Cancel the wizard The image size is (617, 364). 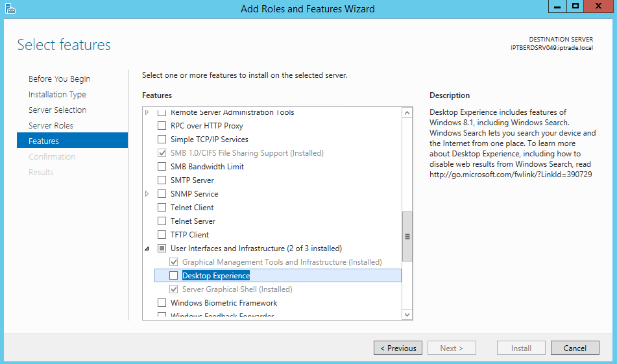[575, 348]
